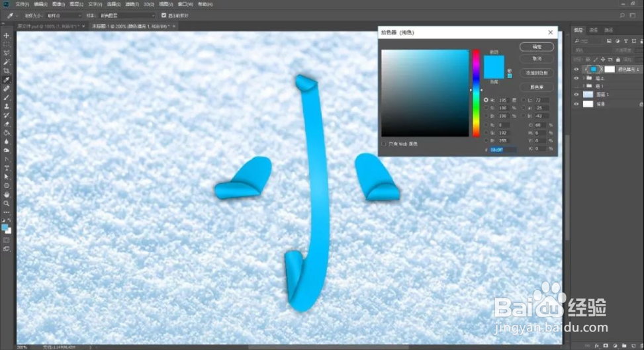The height and width of the screenshot is (350, 644).
Task: Click the lock-all icon in Layers panel
Action: [618, 60]
